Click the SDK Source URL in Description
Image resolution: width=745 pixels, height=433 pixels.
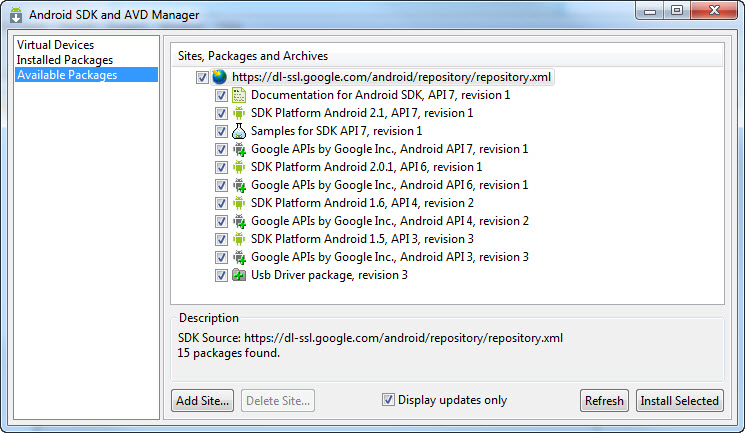403,338
